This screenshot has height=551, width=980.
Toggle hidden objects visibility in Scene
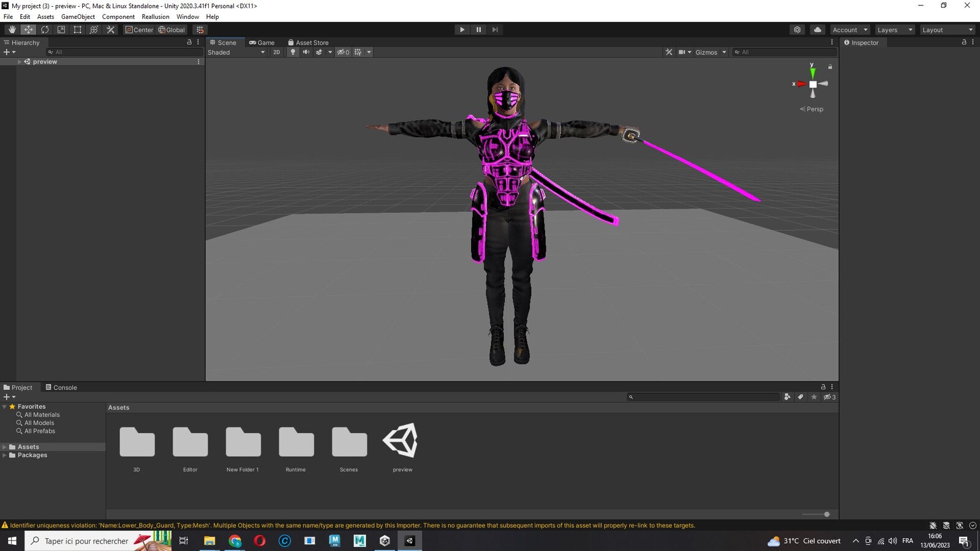click(x=343, y=52)
